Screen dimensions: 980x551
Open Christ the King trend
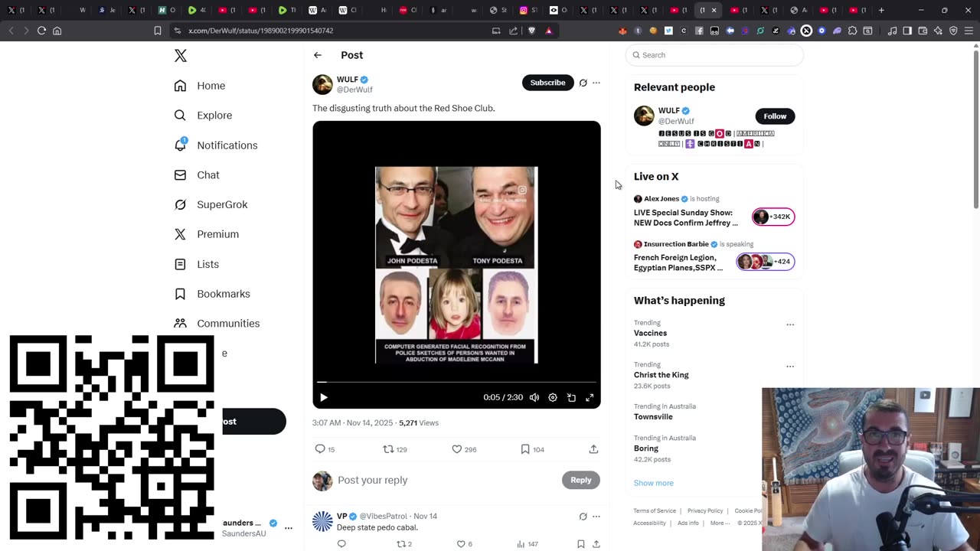point(661,375)
